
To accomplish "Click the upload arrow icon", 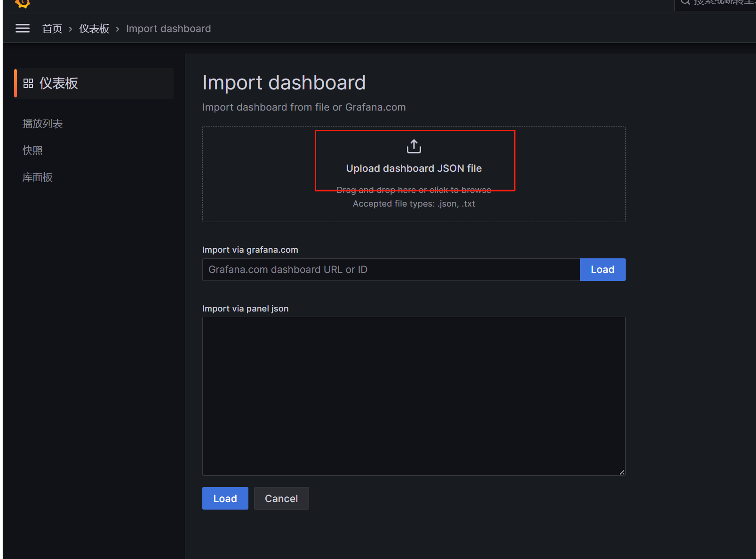I will point(414,146).
